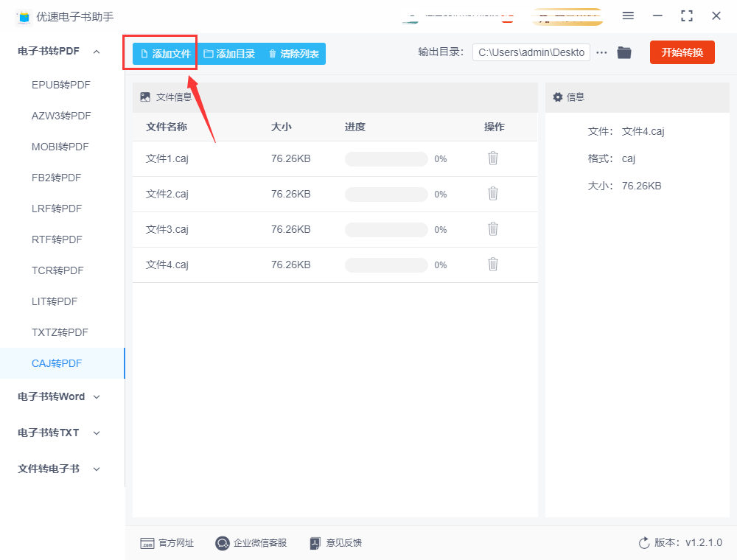737x560 pixels.
Task: Select MOBI转PDF in sidebar
Action: [x=60, y=147]
